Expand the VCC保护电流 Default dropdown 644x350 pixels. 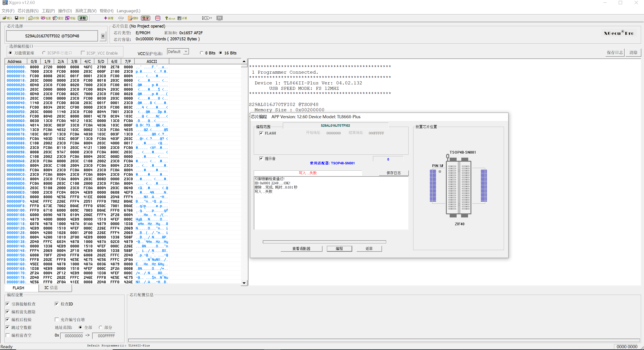186,52
